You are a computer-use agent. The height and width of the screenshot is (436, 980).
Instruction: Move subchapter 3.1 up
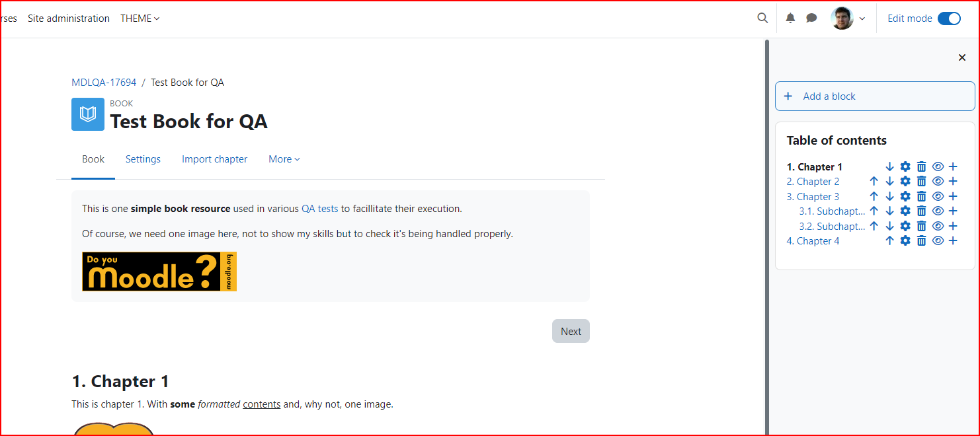[x=874, y=211]
